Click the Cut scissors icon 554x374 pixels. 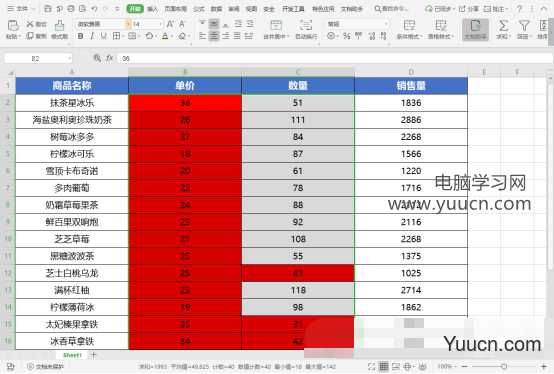pyautogui.click(x=30, y=24)
